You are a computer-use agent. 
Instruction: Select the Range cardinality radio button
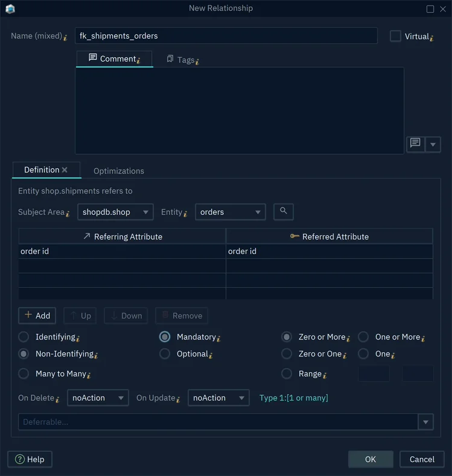pos(287,373)
